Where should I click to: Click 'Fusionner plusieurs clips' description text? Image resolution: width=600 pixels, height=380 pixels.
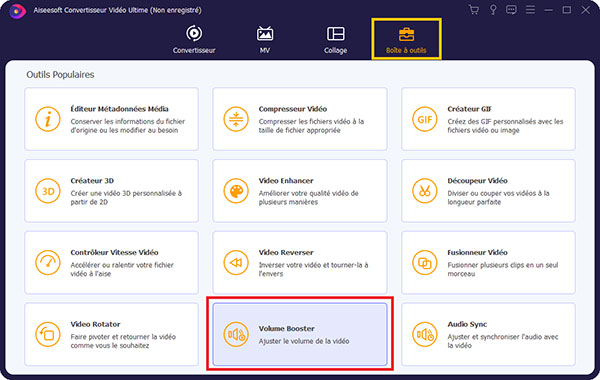503,269
